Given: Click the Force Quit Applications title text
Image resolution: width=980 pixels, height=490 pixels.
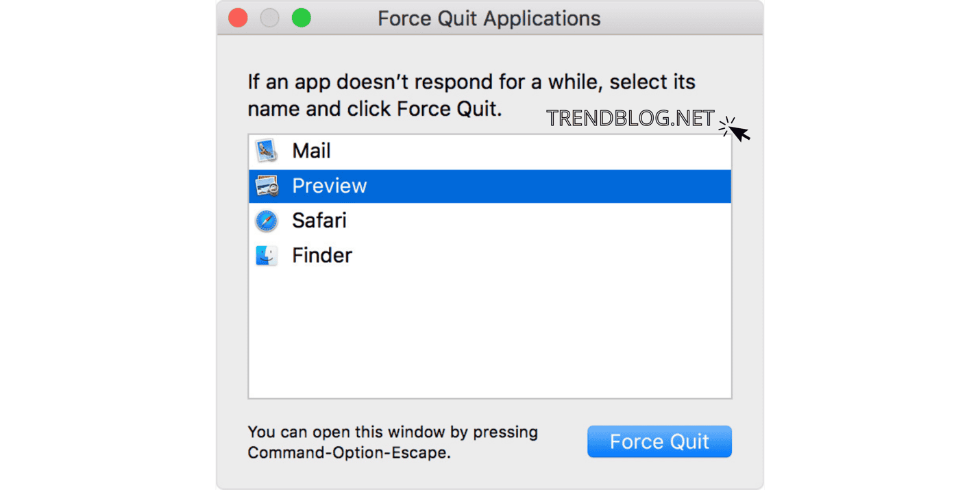Looking at the screenshot, I should (489, 19).
